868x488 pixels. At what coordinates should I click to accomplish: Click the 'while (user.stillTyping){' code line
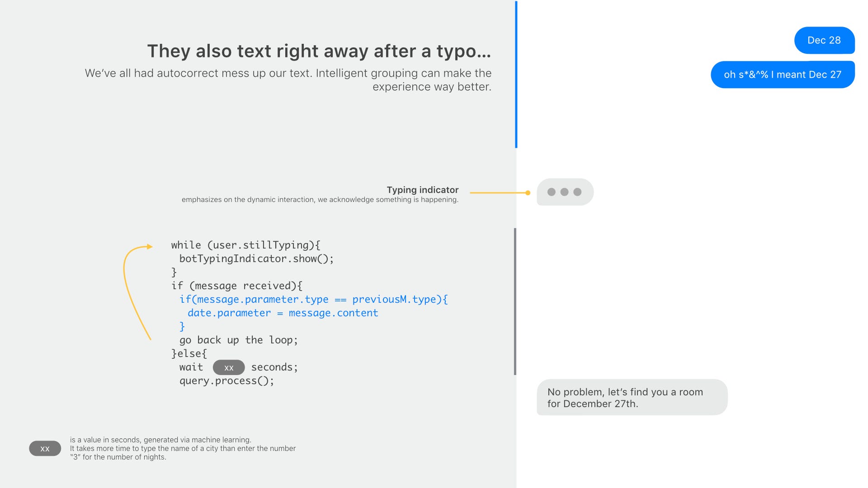[245, 245]
